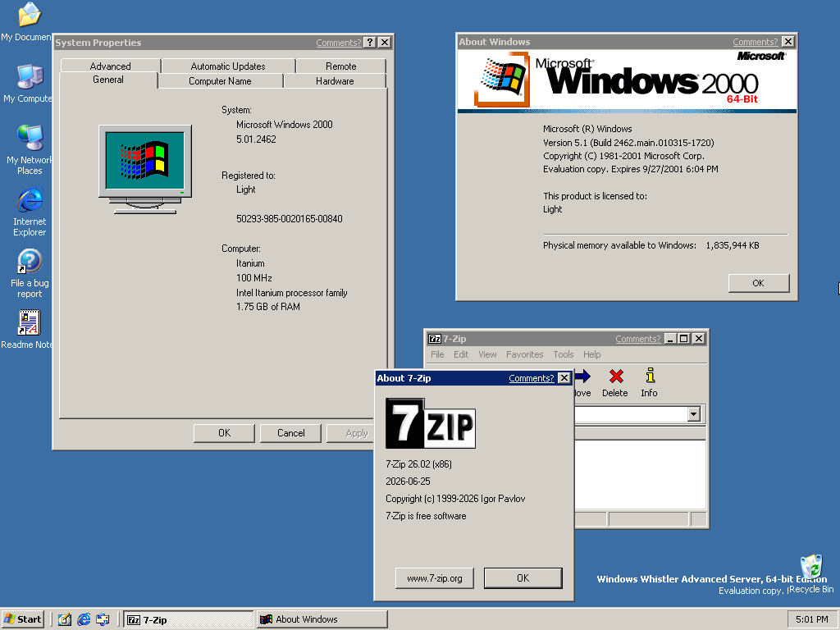Minimize the 7-Zip window
840x630 pixels.
670,339
